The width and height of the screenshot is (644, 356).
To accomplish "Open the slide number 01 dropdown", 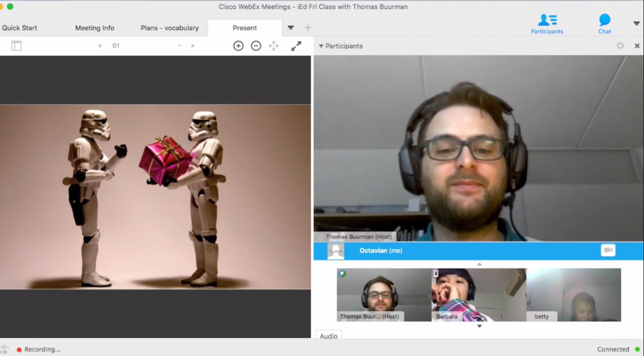I will click(x=146, y=46).
